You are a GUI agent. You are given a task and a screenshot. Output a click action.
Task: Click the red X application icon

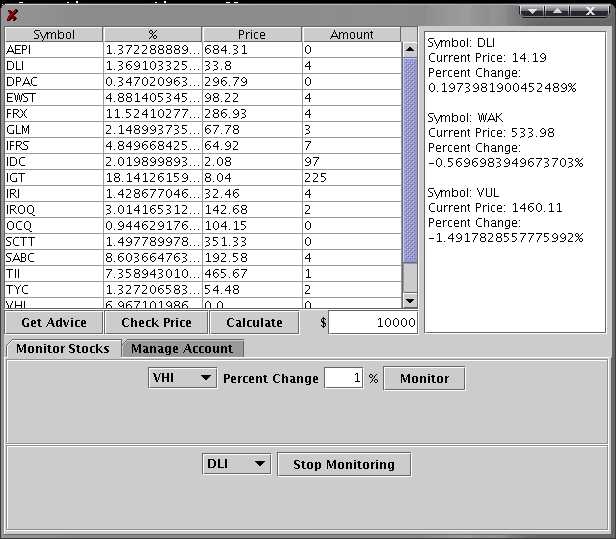[x=12, y=14]
